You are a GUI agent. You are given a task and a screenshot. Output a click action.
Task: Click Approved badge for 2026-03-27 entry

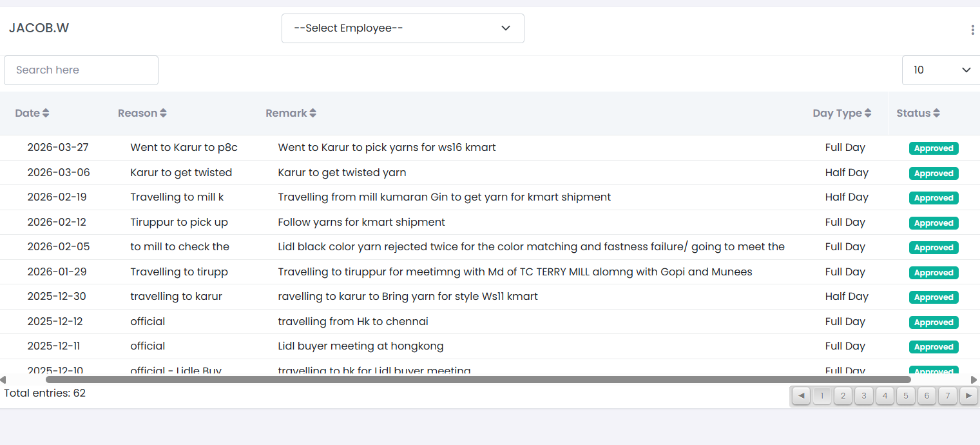click(x=934, y=148)
